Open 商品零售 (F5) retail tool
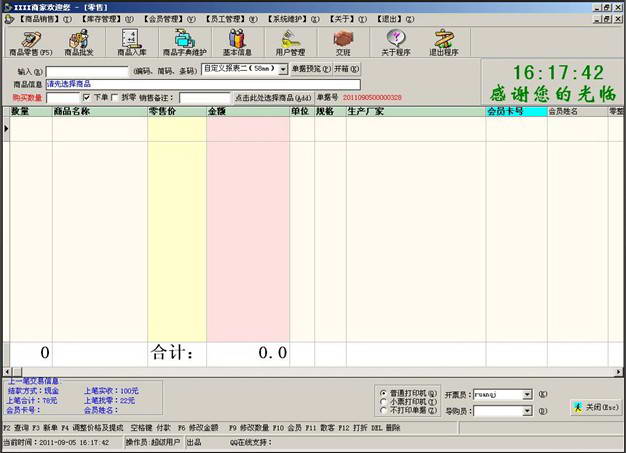Image resolution: width=626 pixels, height=453 pixels. click(x=30, y=43)
